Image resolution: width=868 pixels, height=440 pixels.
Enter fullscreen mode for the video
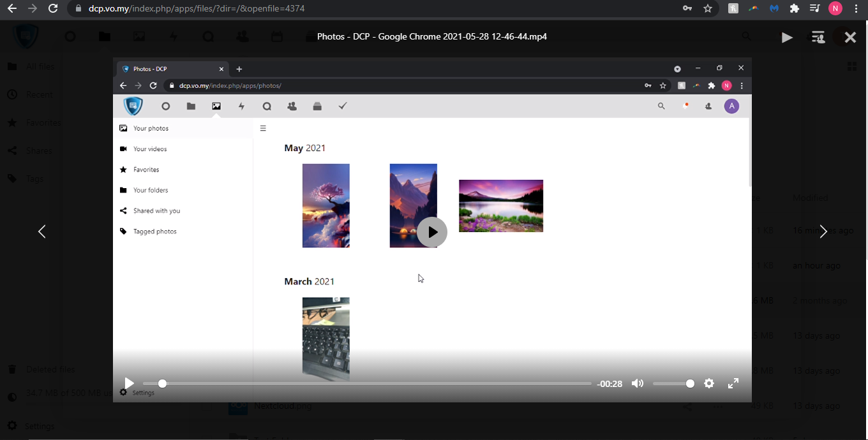[x=733, y=383]
